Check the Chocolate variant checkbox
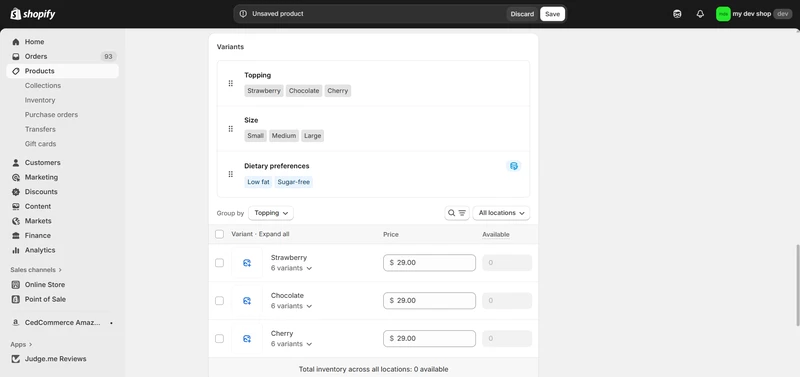Viewport: 800px width, 377px height. (x=219, y=300)
